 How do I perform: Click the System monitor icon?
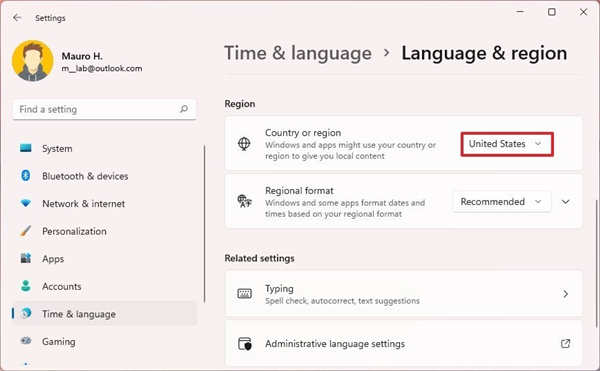pyautogui.click(x=26, y=148)
